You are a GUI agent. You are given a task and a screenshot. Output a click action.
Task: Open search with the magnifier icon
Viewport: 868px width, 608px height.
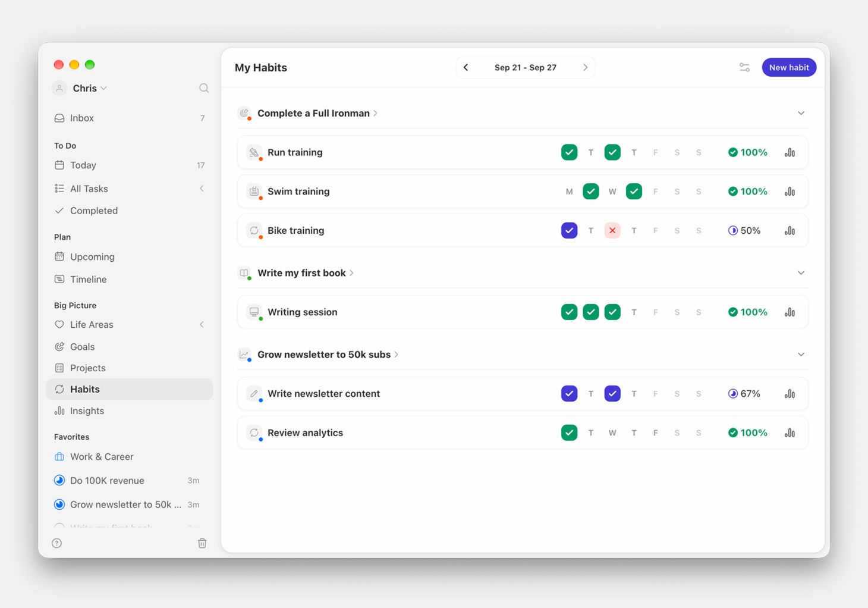point(204,88)
